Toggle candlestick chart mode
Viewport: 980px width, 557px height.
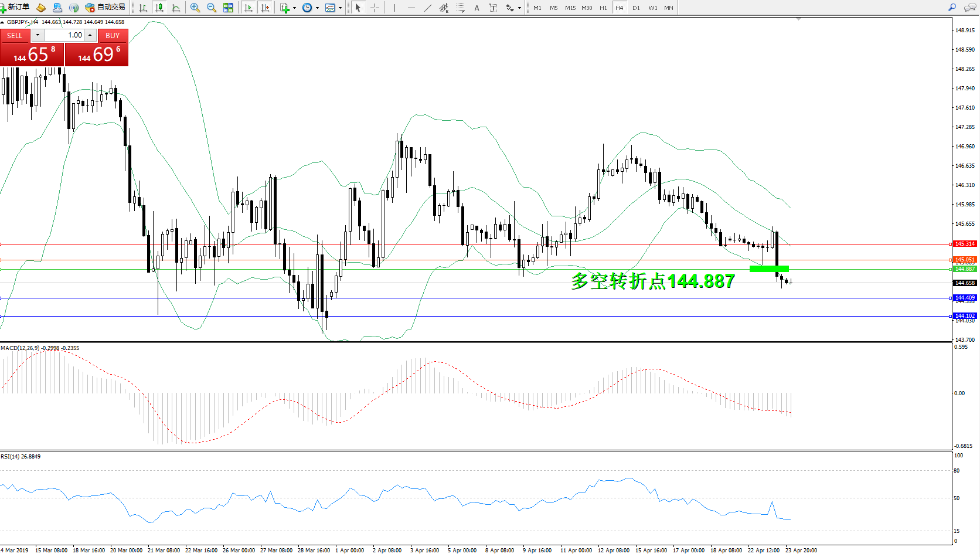click(159, 8)
